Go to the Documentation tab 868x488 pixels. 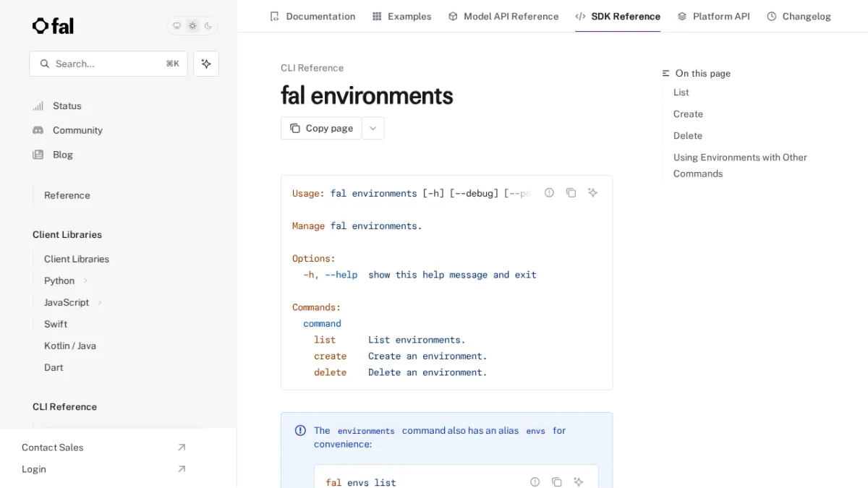click(312, 16)
